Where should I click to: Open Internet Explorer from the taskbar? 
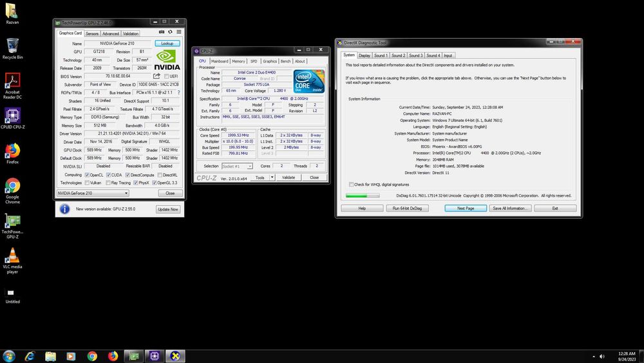pos(30,356)
